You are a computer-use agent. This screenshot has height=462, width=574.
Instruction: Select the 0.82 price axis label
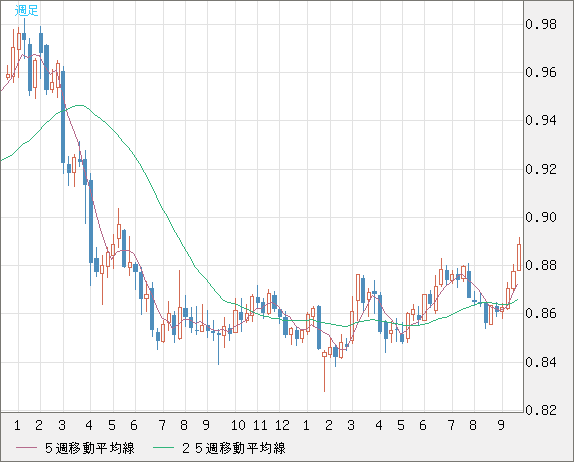click(541, 410)
